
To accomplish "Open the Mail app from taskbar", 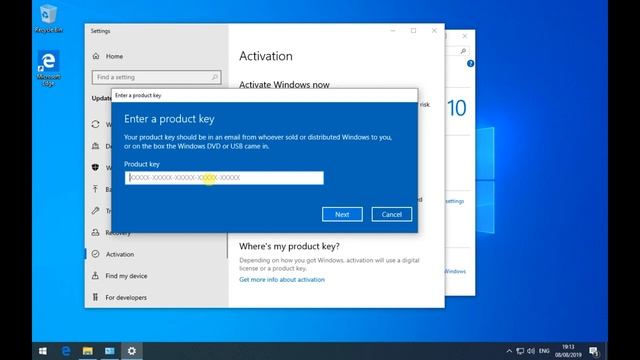I will click(x=110, y=351).
